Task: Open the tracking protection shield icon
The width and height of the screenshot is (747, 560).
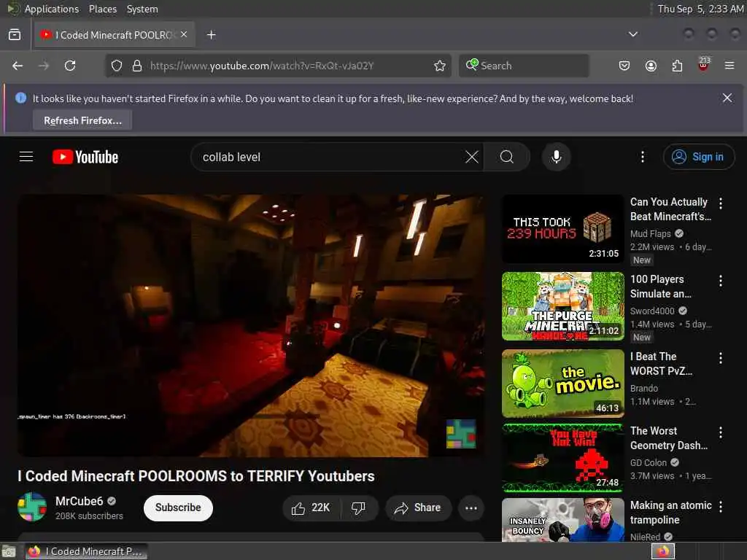Action: click(117, 66)
